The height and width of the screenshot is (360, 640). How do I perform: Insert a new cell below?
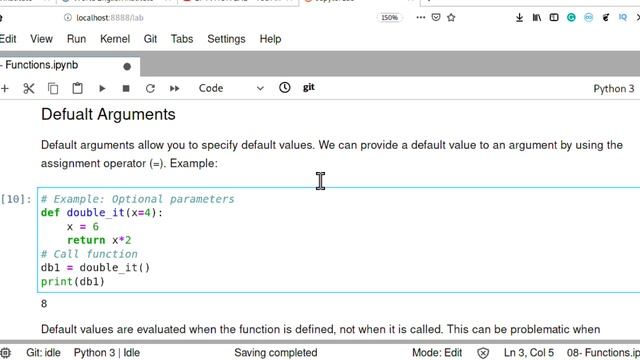click(4, 88)
